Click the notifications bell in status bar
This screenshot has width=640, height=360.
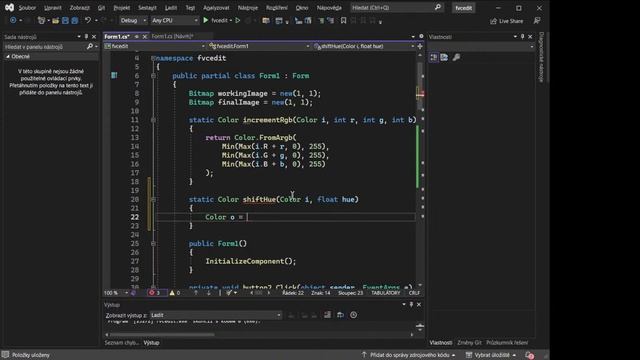(529, 355)
